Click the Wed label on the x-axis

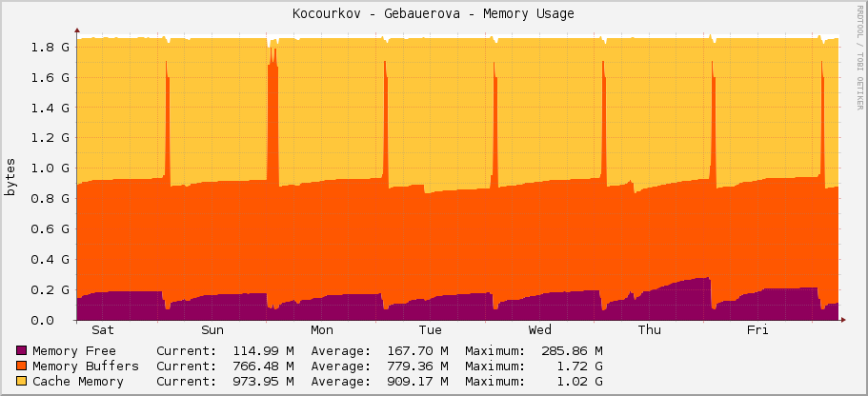(x=539, y=330)
